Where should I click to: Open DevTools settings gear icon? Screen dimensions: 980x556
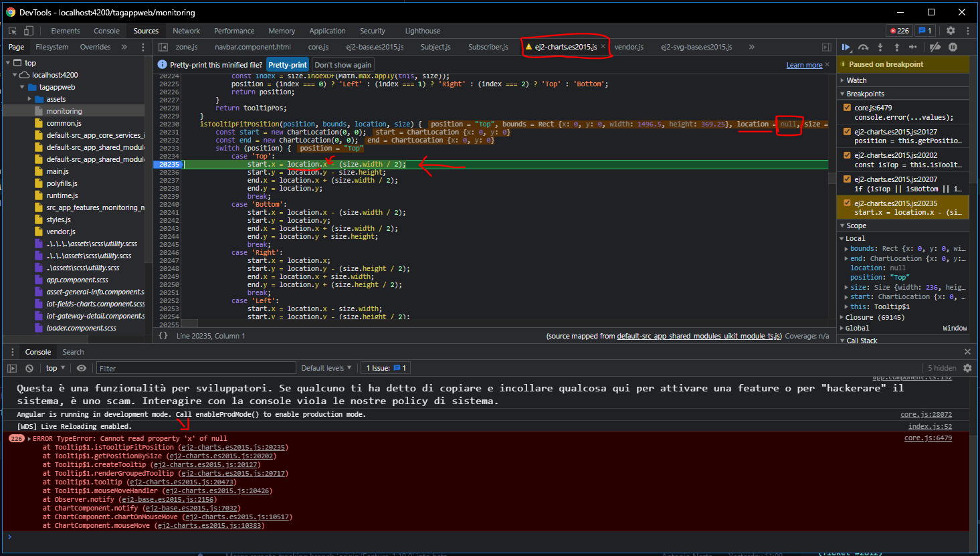coord(951,31)
